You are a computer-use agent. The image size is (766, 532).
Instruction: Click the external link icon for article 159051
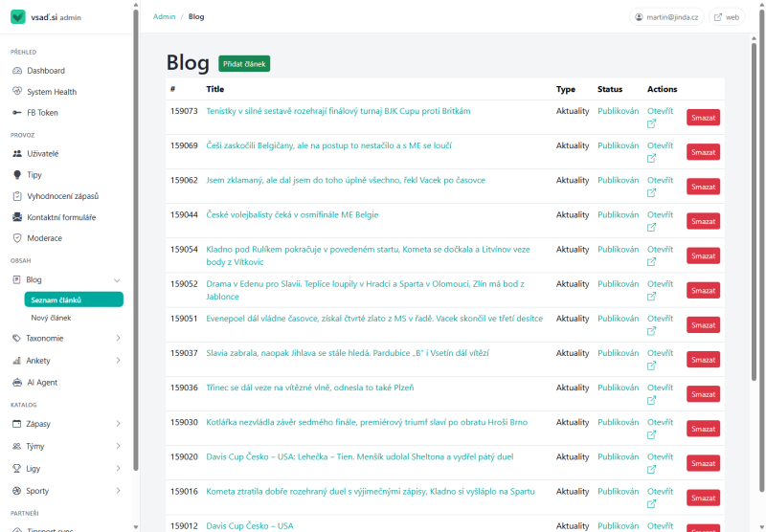tap(651, 331)
